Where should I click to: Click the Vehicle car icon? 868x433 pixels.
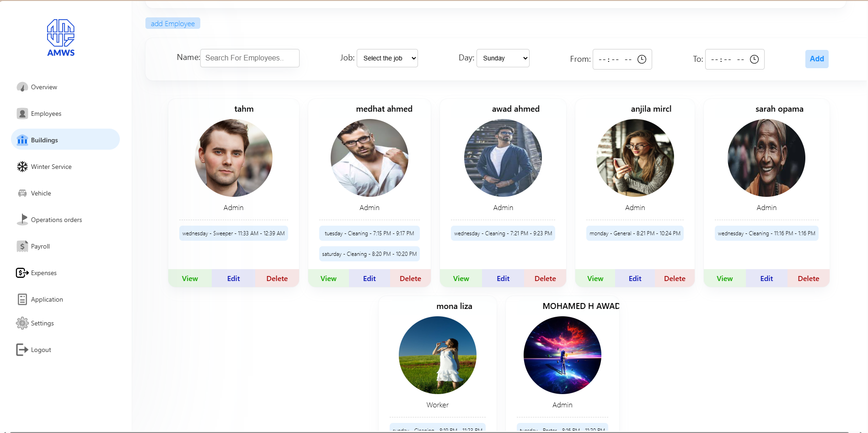[22, 193]
